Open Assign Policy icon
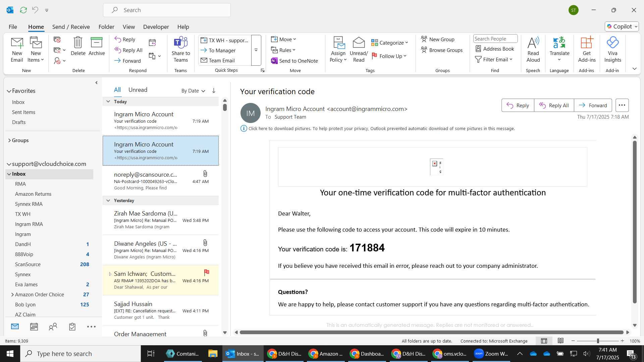This screenshot has width=644, height=362. [x=338, y=50]
